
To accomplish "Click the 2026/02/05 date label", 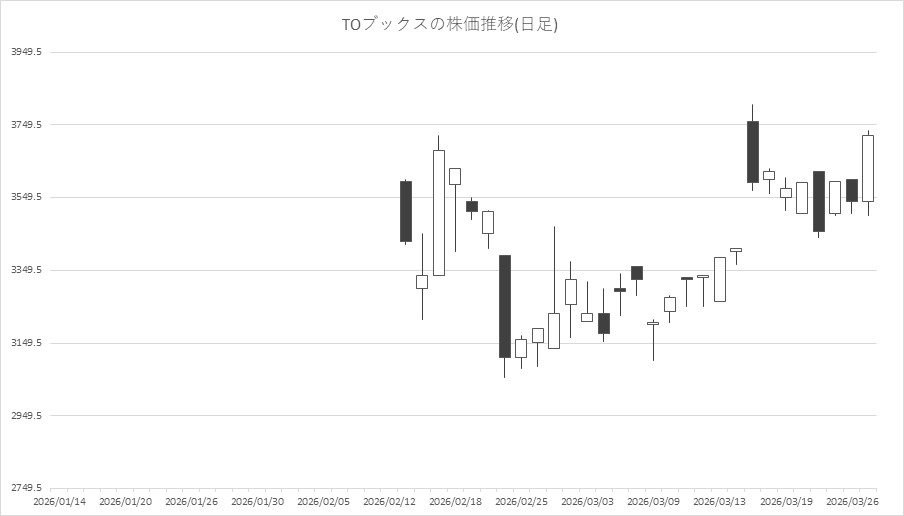I will click(x=324, y=501).
